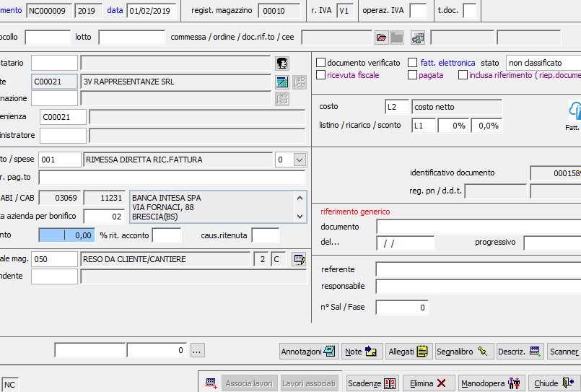Image resolution: width=581 pixels, height=392 pixels.
Task: Tick ricevuta fiscale checkbox
Action: [x=321, y=75]
